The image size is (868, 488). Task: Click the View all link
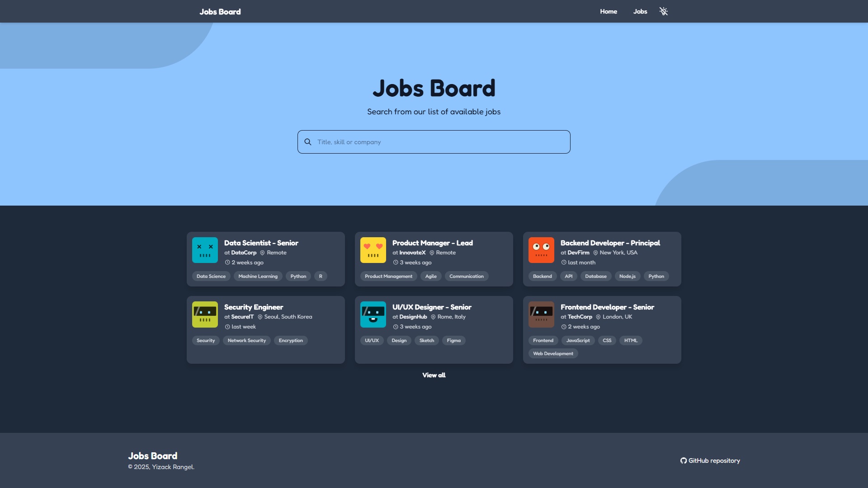point(434,375)
